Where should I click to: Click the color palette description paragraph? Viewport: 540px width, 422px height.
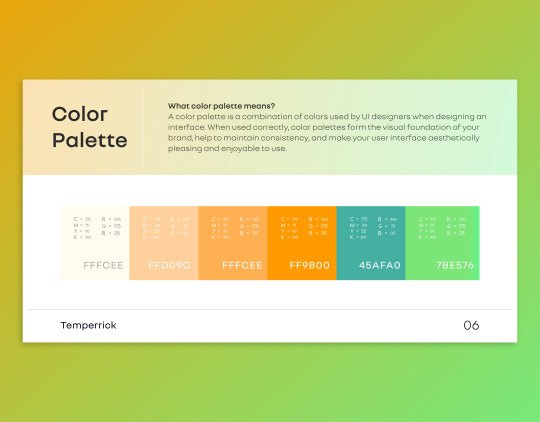pyautogui.click(x=327, y=133)
